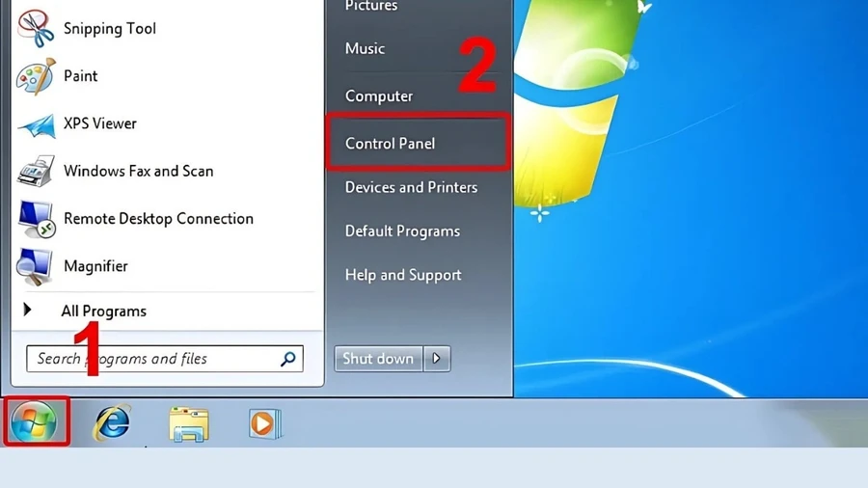Screen dimensions: 868x488
Task: Open the Snipping Tool scissors icon
Action: tap(36, 28)
